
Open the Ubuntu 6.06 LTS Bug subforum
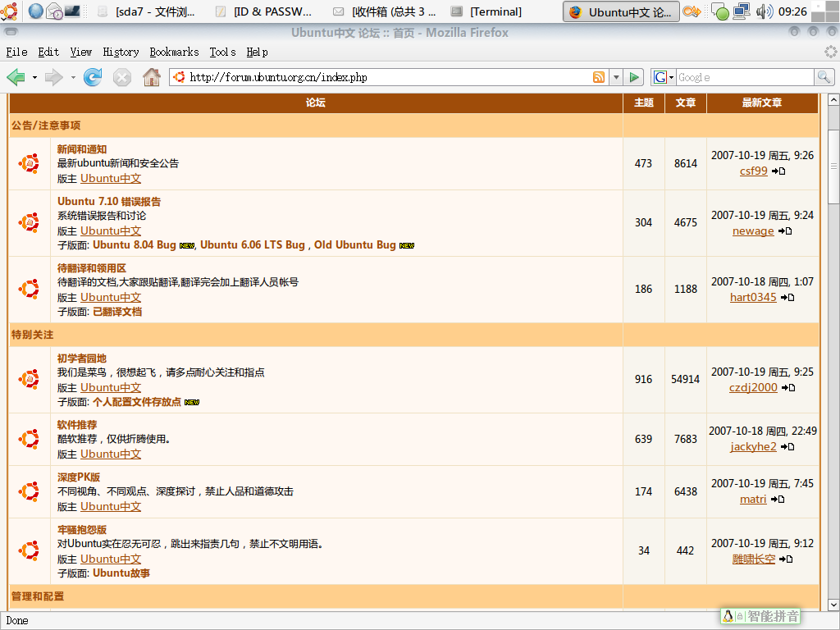[253, 244]
